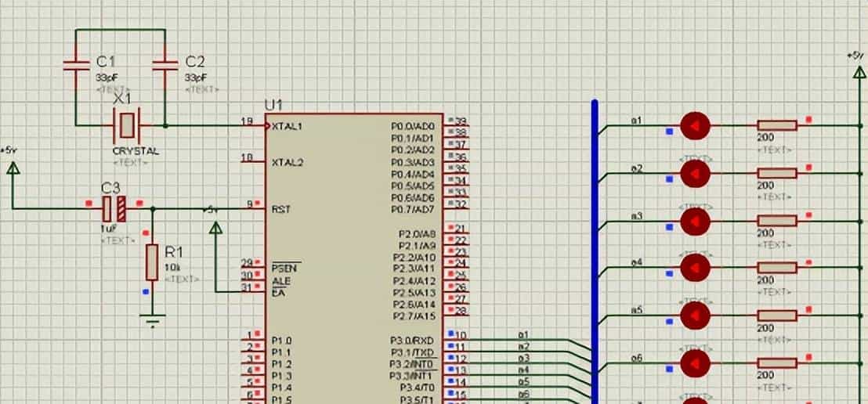Click the PSEN pin label

tap(286, 269)
